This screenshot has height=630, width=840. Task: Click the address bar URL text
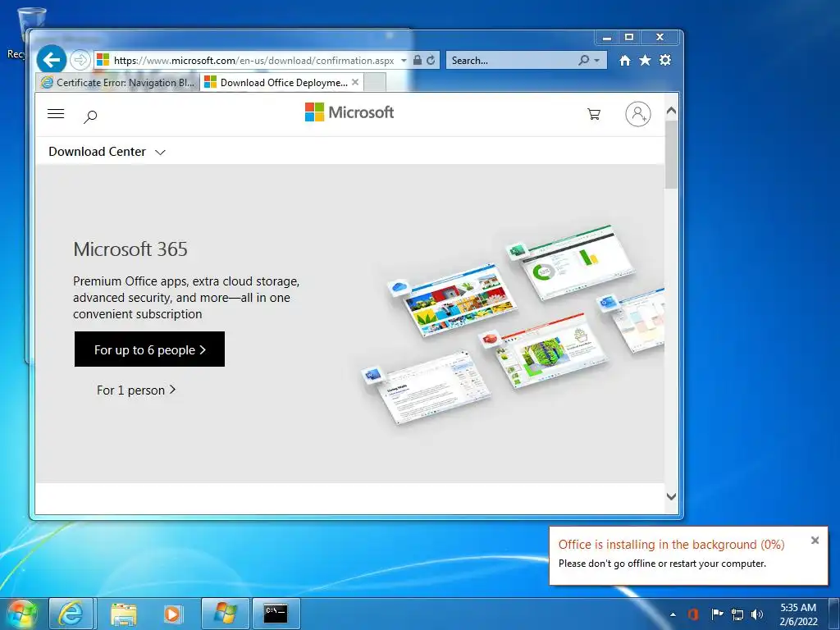coord(254,61)
